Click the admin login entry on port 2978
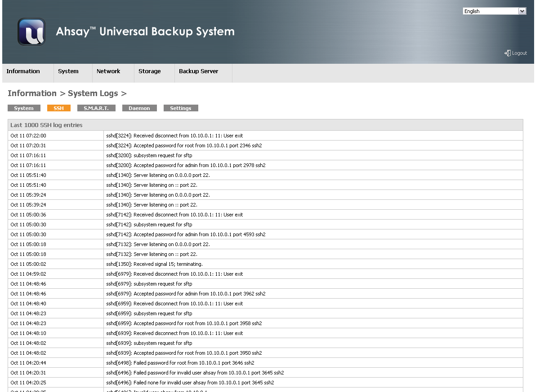Screen dimensions: 544x392 click(x=186, y=165)
